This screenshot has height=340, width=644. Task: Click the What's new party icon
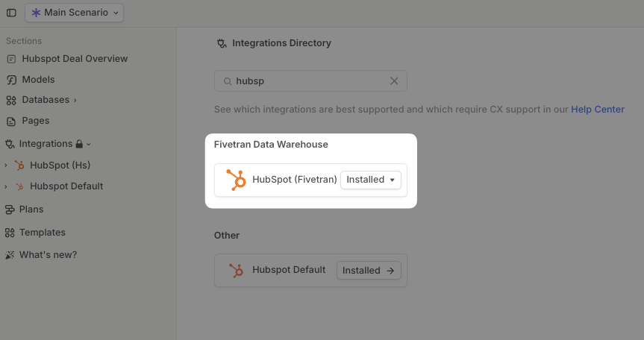(x=10, y=255)
